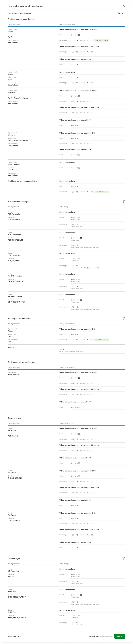Viewport: 133px width, 644px height.
Task: Expand Card payments transaction fees section
Action: point(124,19)
